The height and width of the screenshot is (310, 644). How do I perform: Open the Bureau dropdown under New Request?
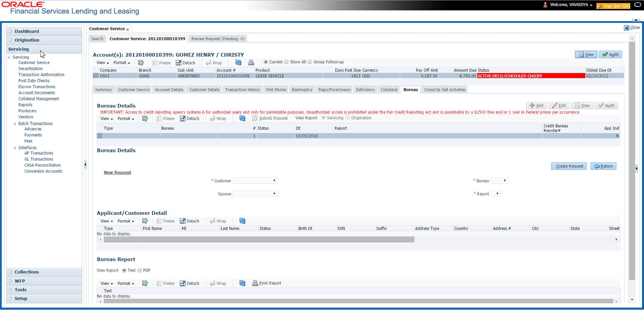pos(499,181)
